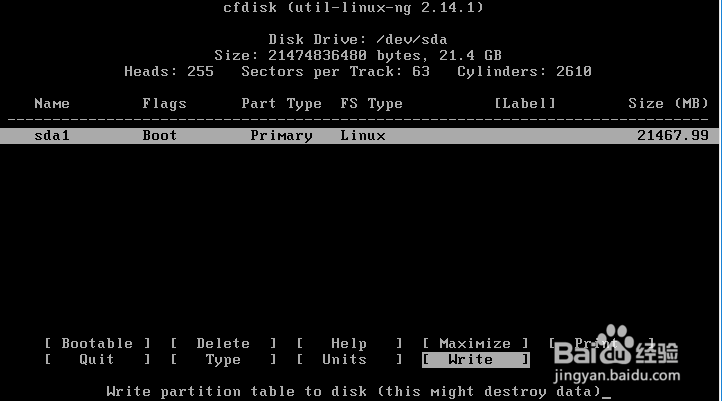This screenshot has width=722, height=401.
Task: Click the Primary part type value
Action: pos(281,136)
